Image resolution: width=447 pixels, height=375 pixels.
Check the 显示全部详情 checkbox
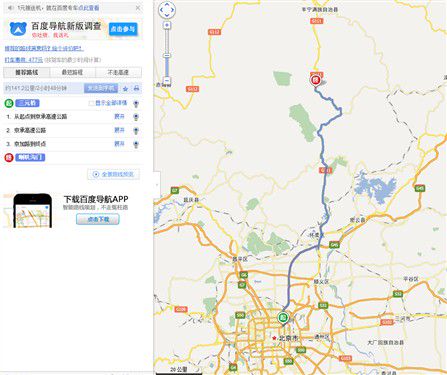tap(91, 103)
